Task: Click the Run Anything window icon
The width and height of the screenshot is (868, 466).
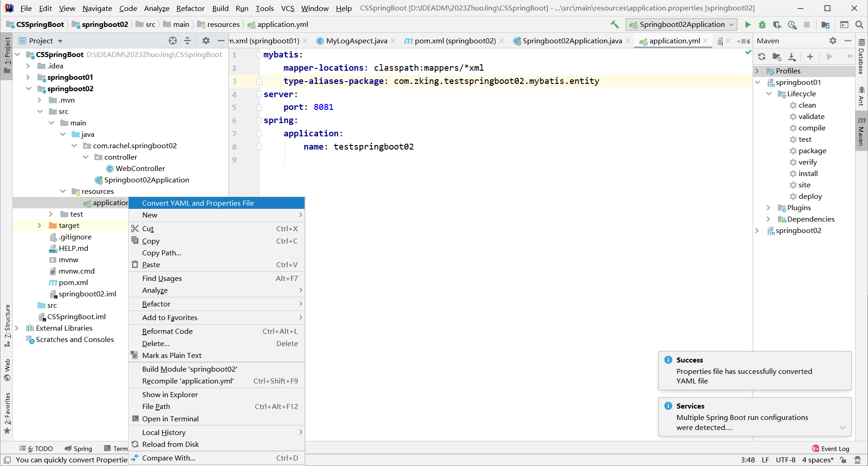Action: coord(844,25)
